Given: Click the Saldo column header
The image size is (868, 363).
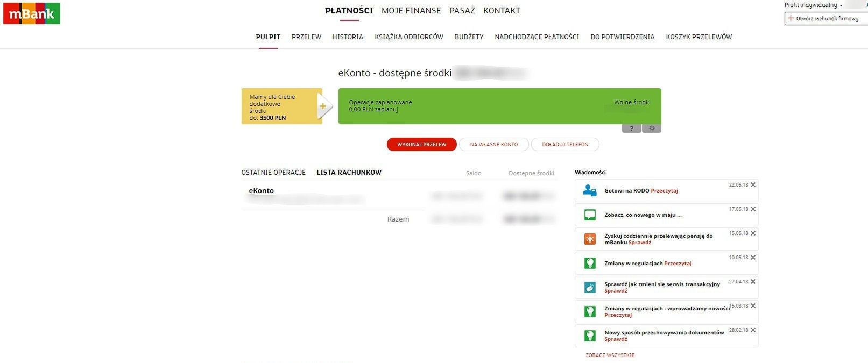Looking at the screenshot, I should tap(473, 173).
